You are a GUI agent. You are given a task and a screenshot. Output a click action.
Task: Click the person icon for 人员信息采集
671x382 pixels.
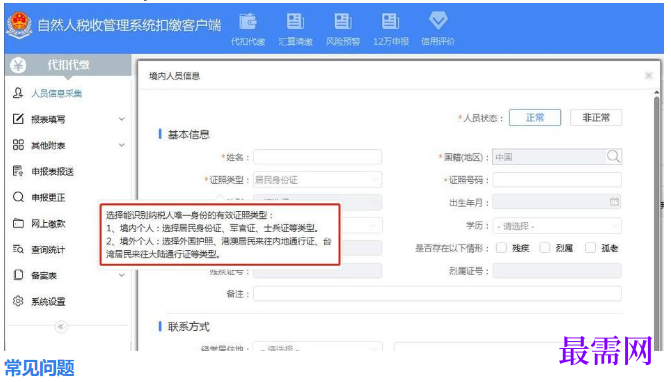(x=18, y=93)
